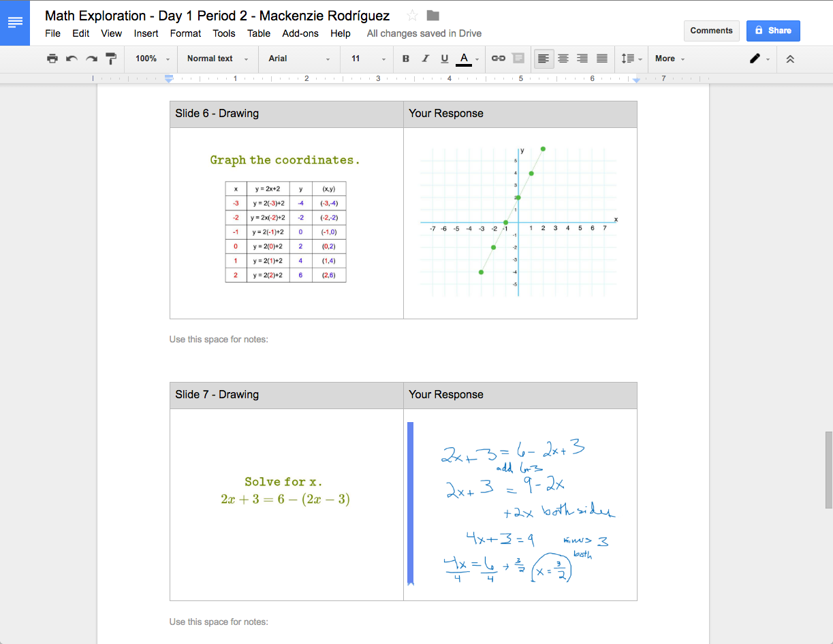
Task: Click the vertical scrollbar thumb
Action: click(x=828, y=470)
